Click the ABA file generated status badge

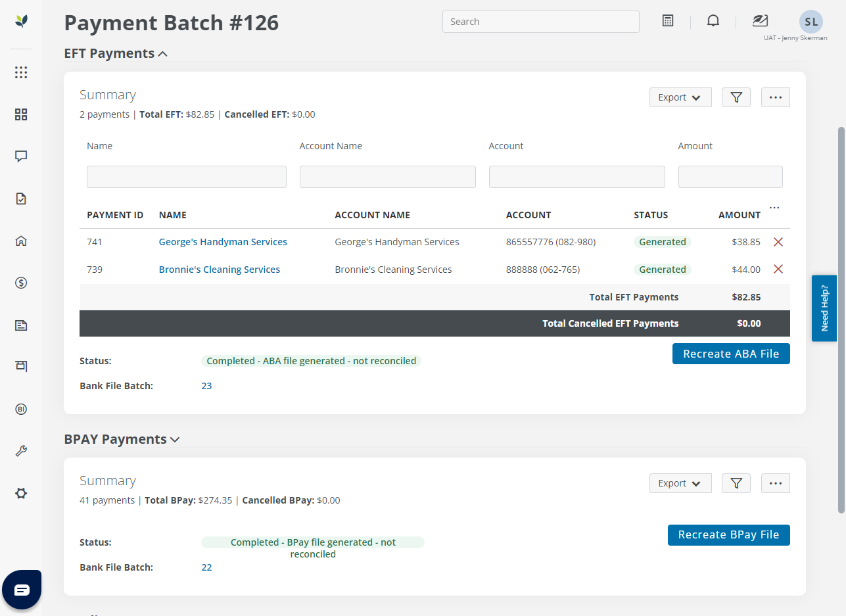pos(312,361)
